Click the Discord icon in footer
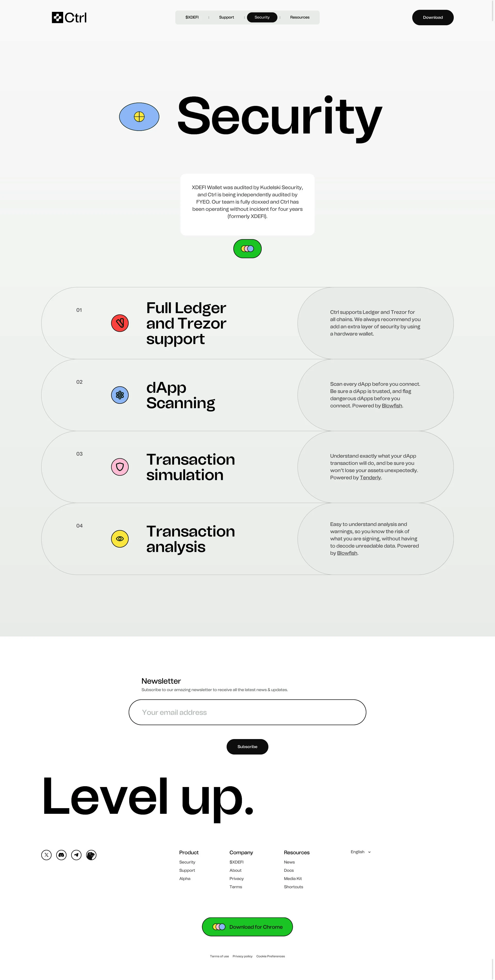 point(61,855)
